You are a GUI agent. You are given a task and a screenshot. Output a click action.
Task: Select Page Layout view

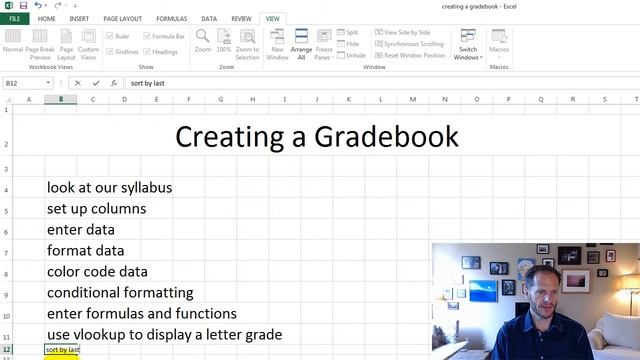(66, 45)
